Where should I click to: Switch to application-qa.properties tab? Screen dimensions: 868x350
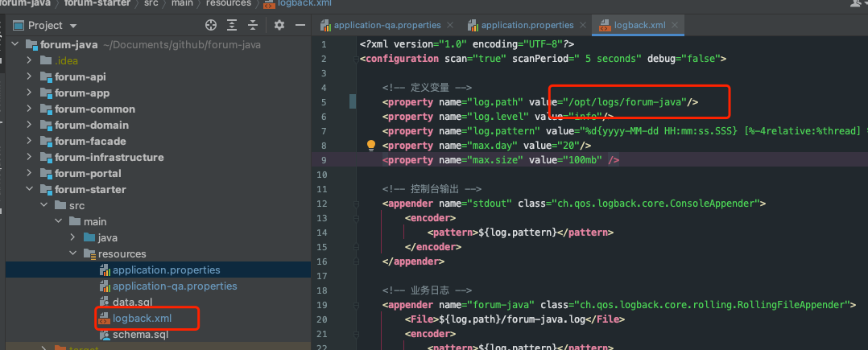387,25
